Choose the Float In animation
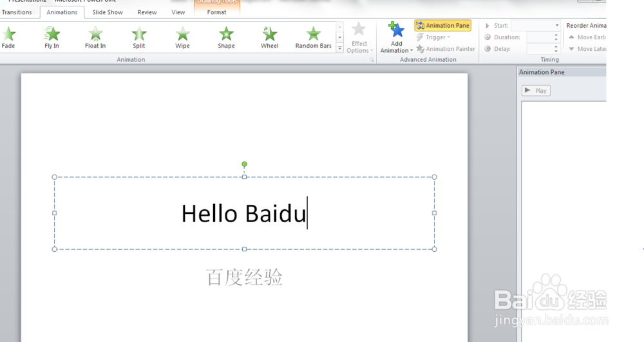 tap(95, 37)
